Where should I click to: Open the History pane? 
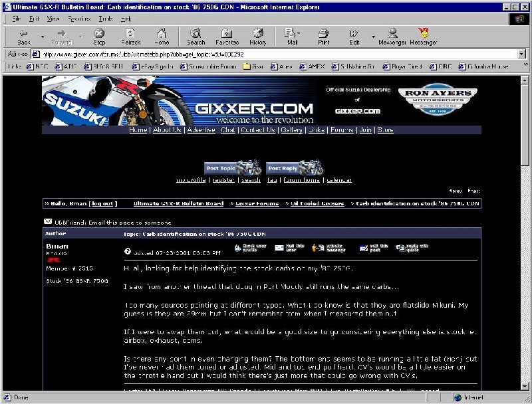[x=258, y=37]
